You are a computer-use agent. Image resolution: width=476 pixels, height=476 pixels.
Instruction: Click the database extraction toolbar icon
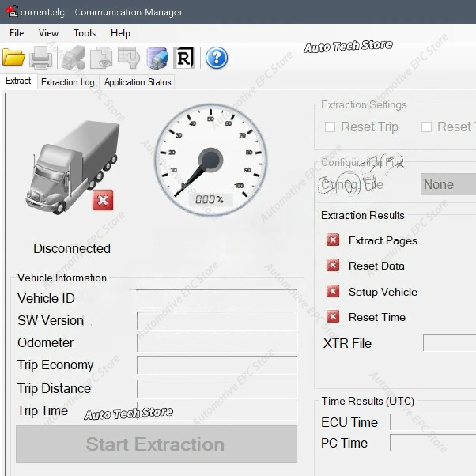pos(157,58)
